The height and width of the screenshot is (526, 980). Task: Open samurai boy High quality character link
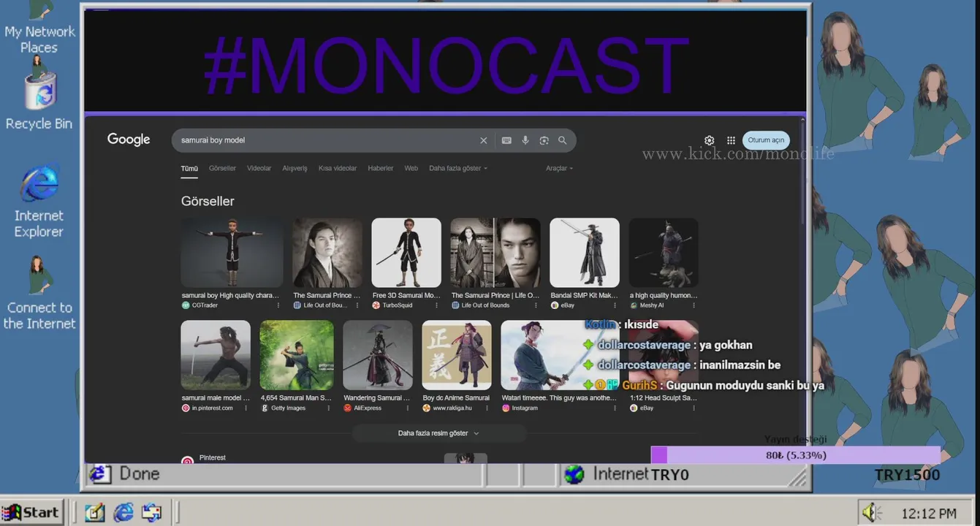point(229,296)
